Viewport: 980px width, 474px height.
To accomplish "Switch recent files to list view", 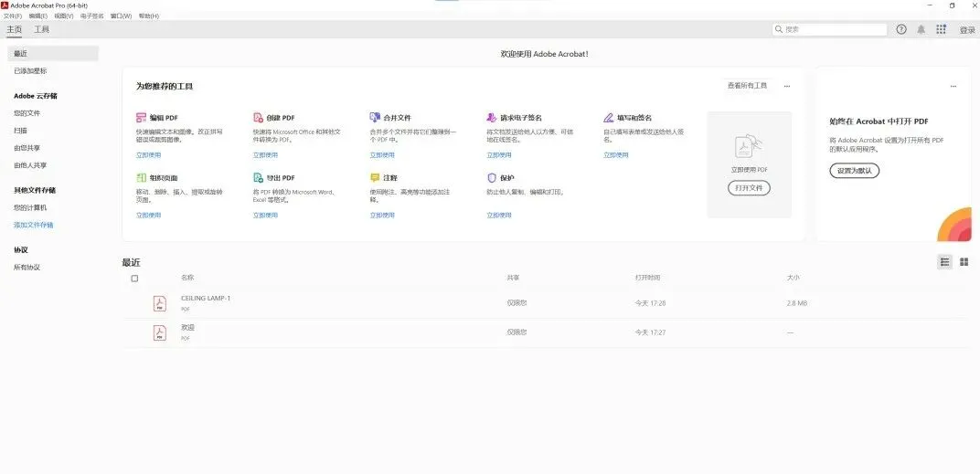I will click(945, 262).
